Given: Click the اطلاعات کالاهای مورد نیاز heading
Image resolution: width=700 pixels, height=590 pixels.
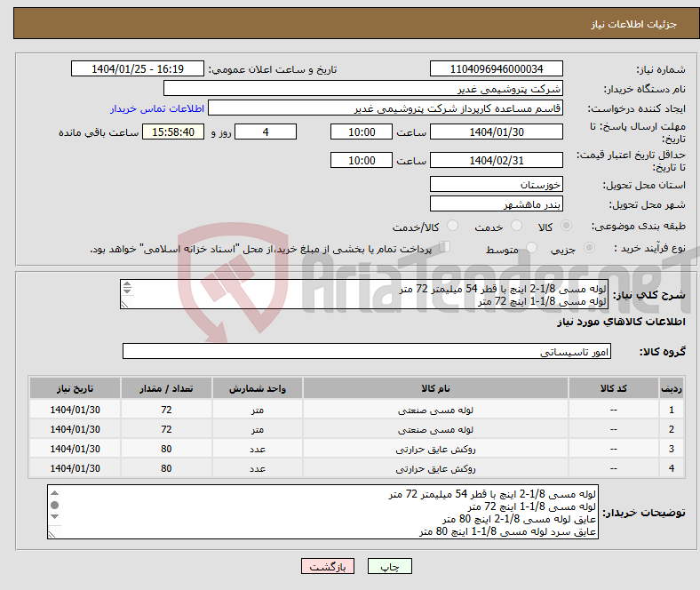Looking at the screenshot, I should (621, 322).
